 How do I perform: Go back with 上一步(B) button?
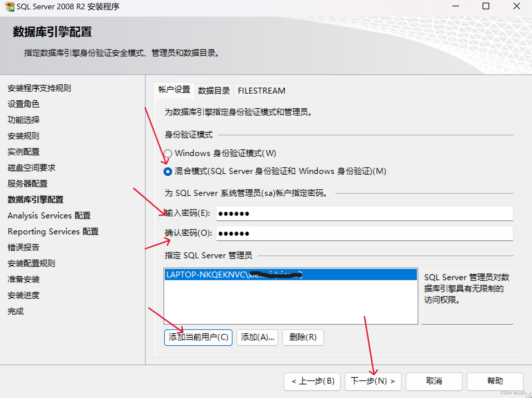click(312, 381)
